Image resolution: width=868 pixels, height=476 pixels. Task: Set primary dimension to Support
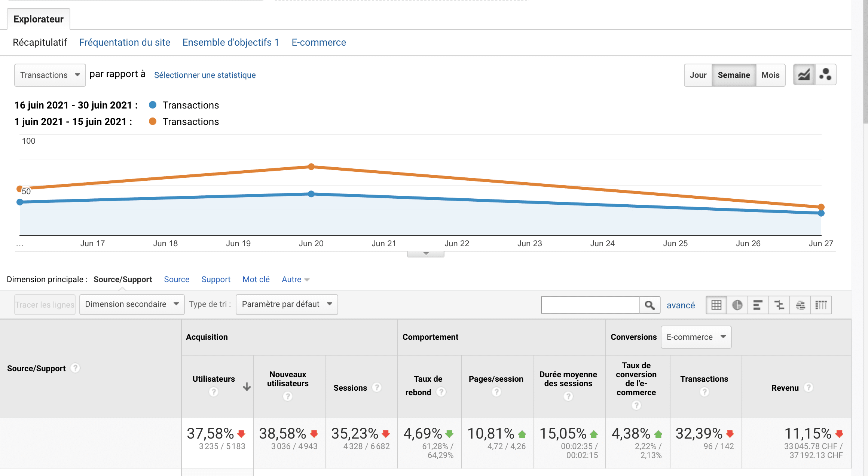(216, 280)
